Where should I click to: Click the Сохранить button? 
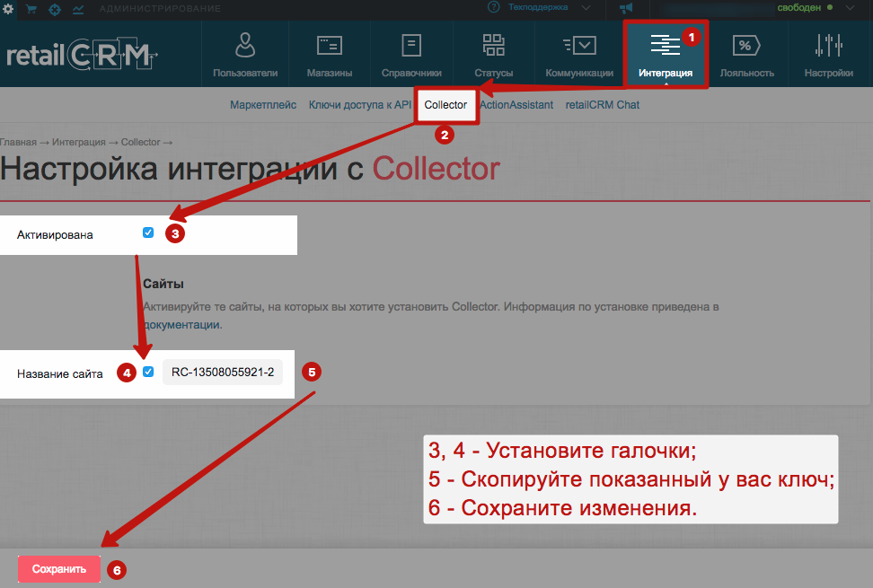tap(59, 569)
